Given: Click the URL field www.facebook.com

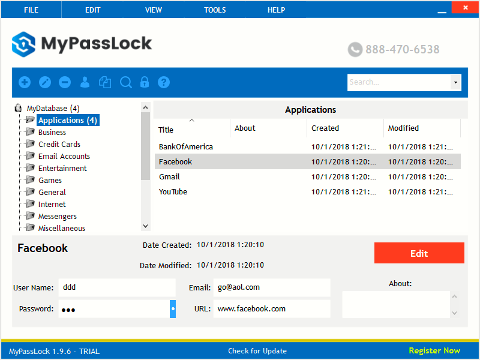Looking at the screenshot, I should pyautogui.click(x=272, y=309).
